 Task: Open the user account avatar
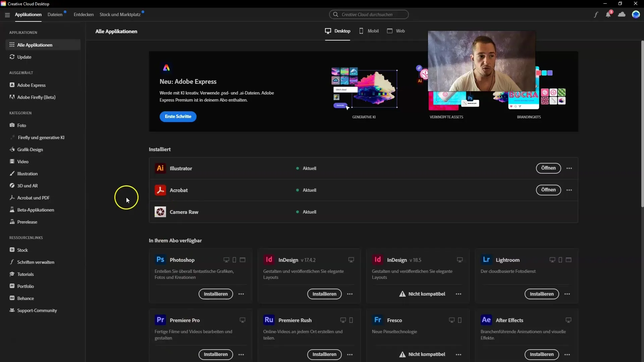[x=636, y=14]
